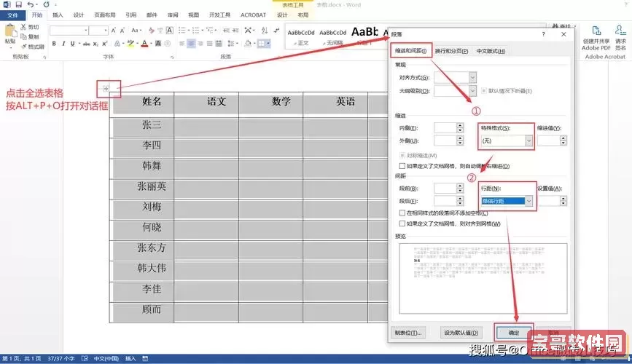Viewport: 632px width, 364px height.
Task: Toggle the 对称缩进(M) mirror indents checkbox
Action: pos(402,155)
